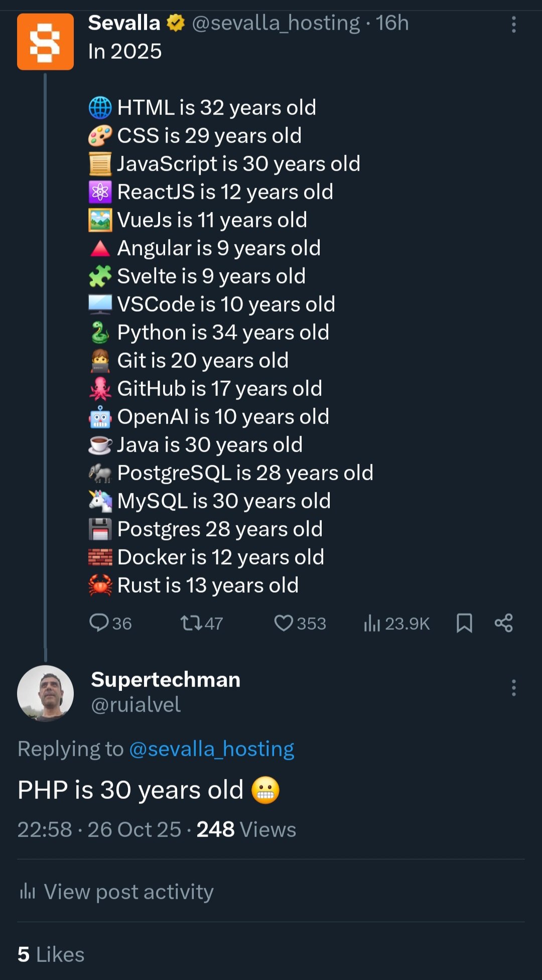Open the Sevalla orange profile logo

pyautogui.click(x=45, y=42)
